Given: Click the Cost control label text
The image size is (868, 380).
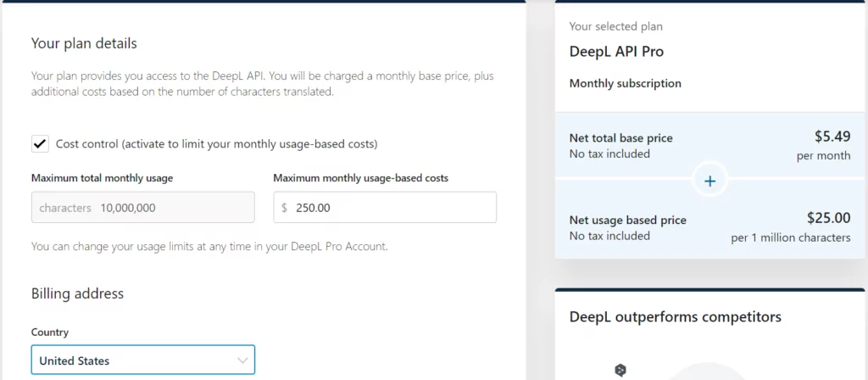Looking at the screenshot, I should pos(216,144).
